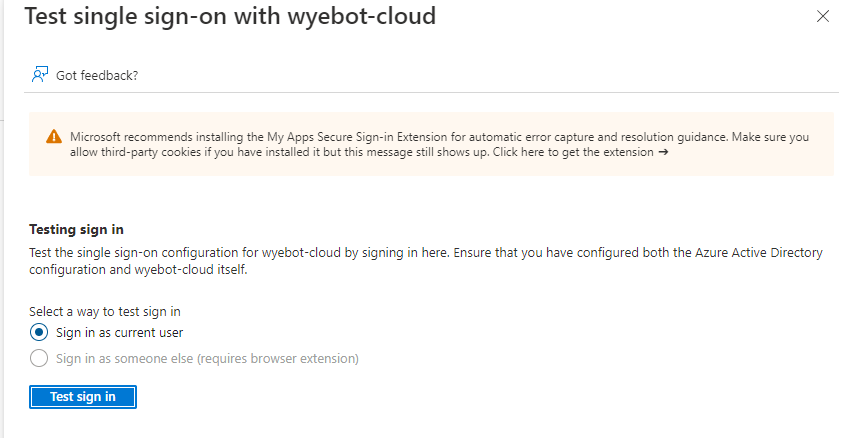Click the allow third-party cookies text in the banner
Image resolution: width=854 pixels, height=438 pixels.
[x=136, y=152]
